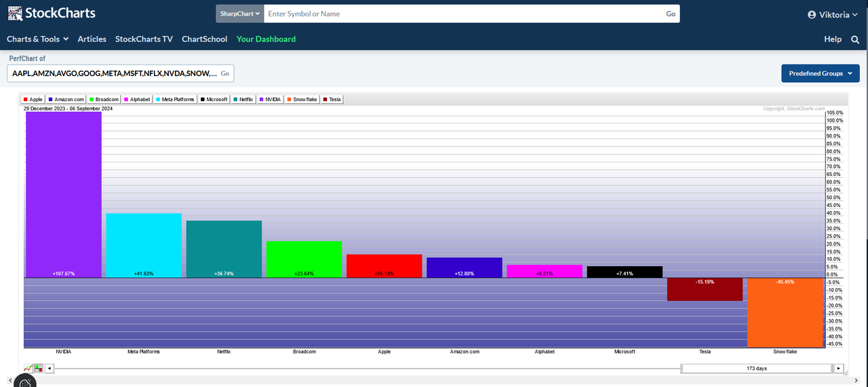Click the magenta Alphabet bar
The image size is (868, 387).
(x=545, y=271)
